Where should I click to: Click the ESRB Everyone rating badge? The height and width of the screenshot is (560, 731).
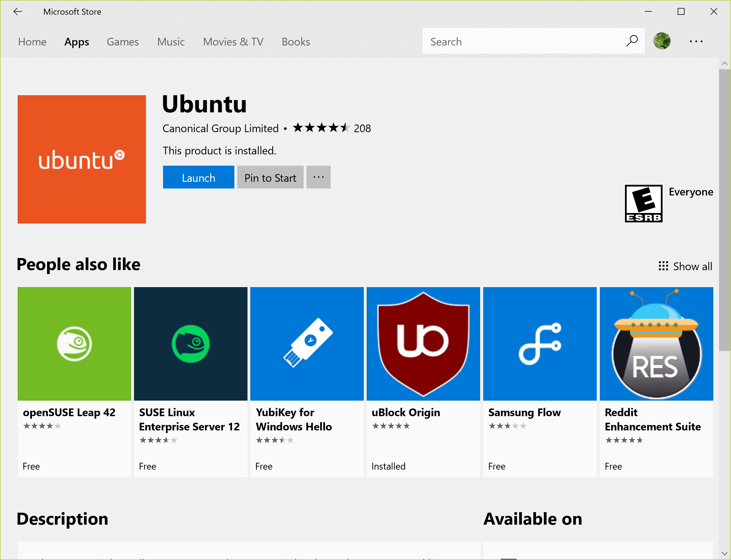pyautogui.click(x=643, y=203)
